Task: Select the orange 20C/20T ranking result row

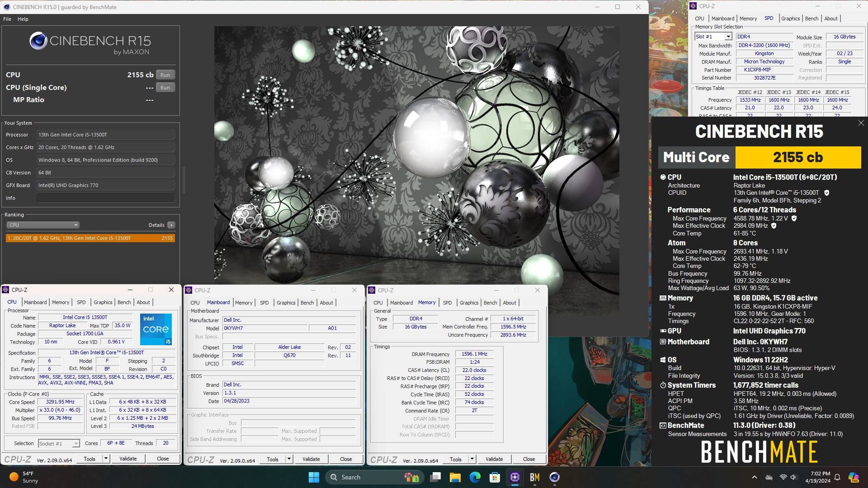Action: pyautogui.click(x=90, y=238)
